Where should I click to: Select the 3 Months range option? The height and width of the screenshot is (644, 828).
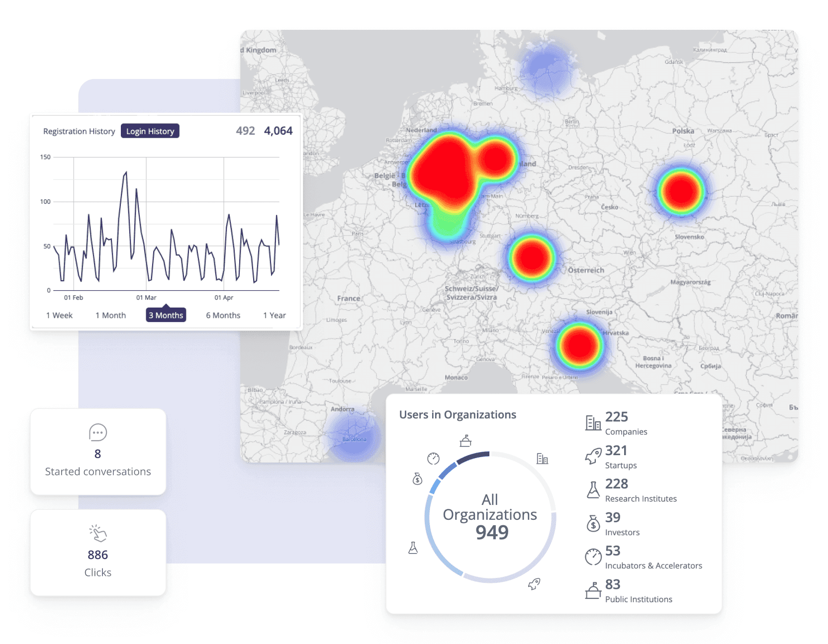click(x=166, y=316)
